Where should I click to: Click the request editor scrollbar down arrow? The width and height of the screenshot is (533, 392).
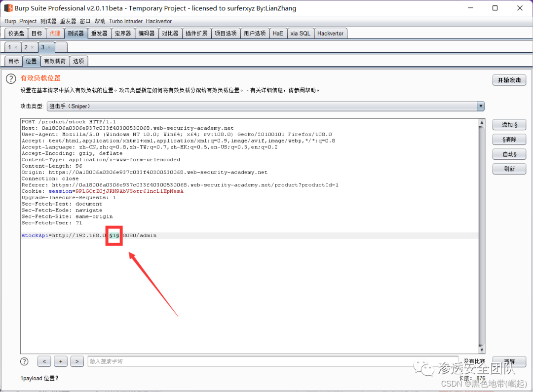pos(481,350)
